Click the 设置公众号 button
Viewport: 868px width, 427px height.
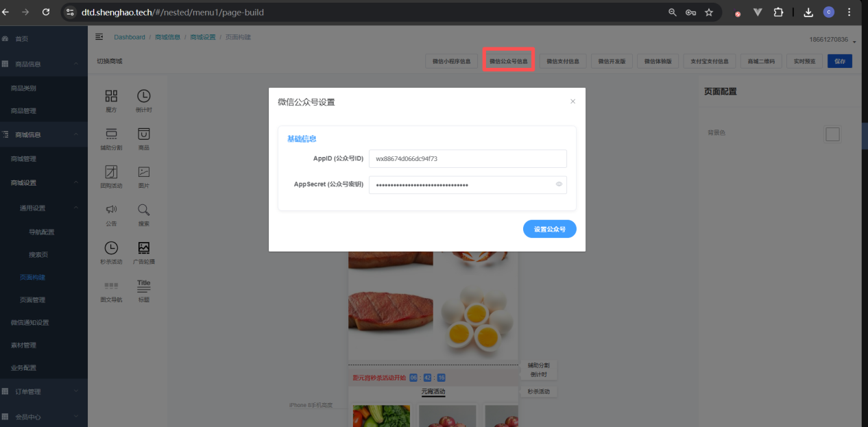[549, 230]
